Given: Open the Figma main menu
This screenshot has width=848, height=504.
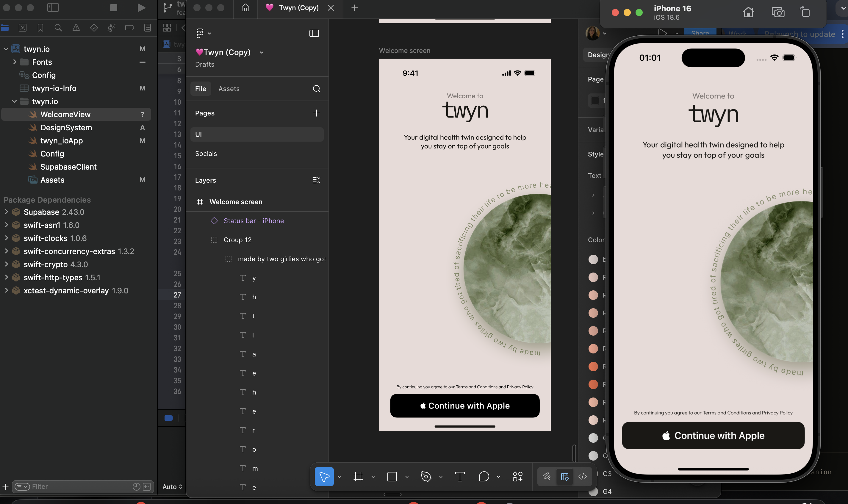Looking at the screenshot, I should point(204,33).
